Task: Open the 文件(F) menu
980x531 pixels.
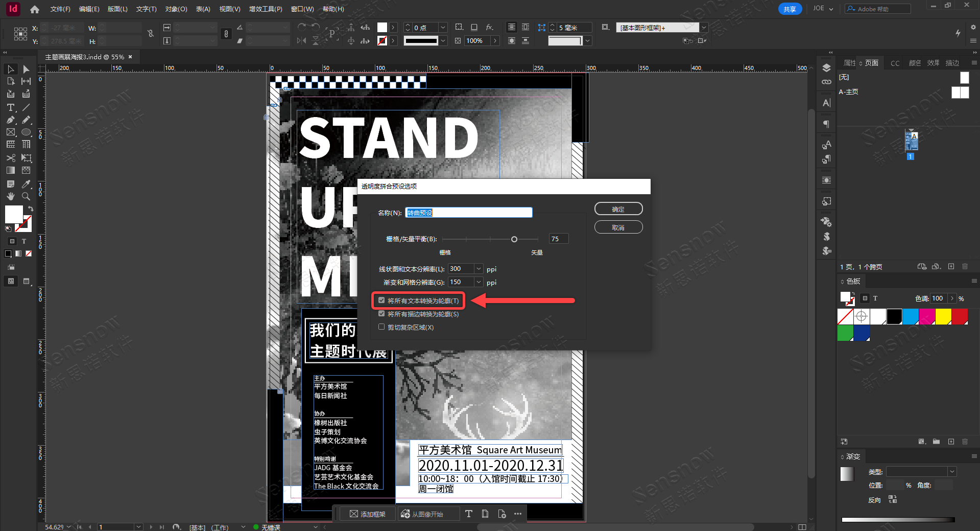Action: point(60,9)
